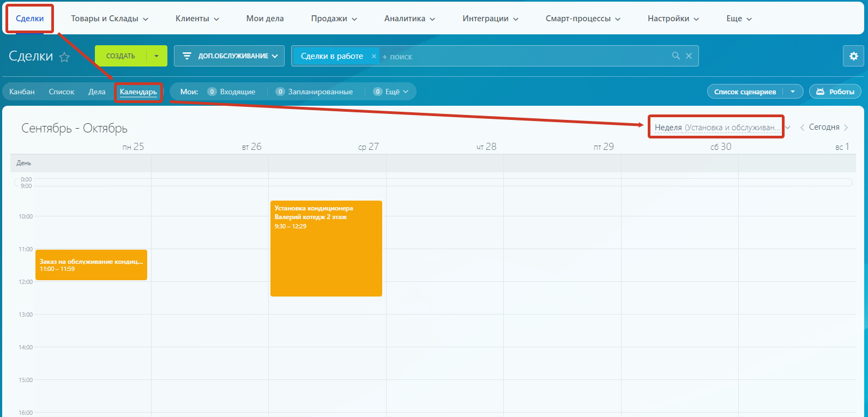Click the СОЗДАТЬ button
This screenshot has width=868, height=417.
(x=120, y=56)
